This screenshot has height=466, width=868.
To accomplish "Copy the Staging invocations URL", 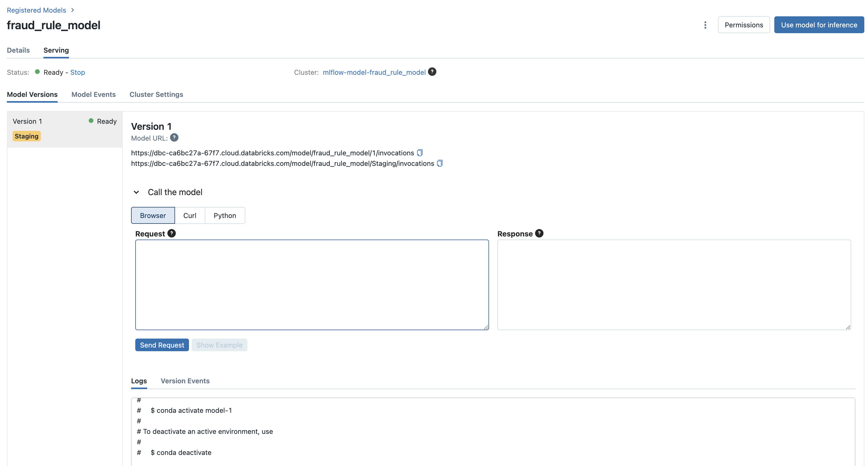I will point(439,163).
